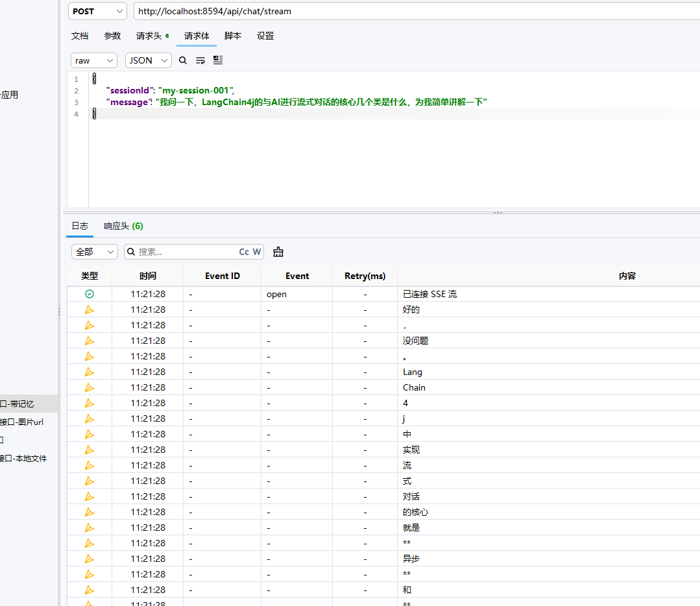Select the 接口-图片url sidebar item
The image size is (700, 606).
[22, 422]
